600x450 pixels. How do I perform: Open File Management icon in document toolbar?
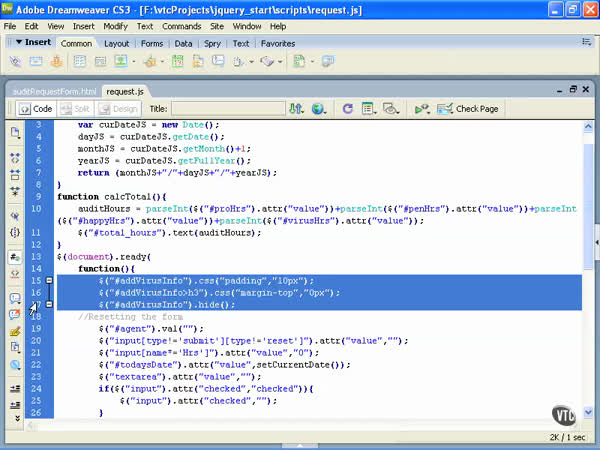click(x=295, y=108)
